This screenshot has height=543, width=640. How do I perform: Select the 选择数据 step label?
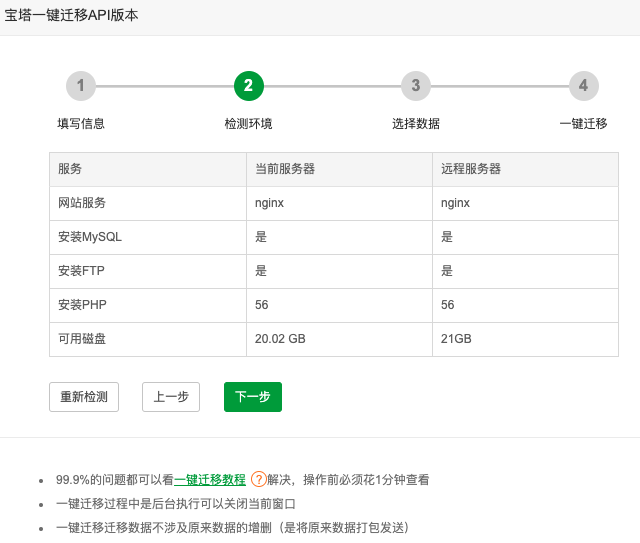(416, 124)
